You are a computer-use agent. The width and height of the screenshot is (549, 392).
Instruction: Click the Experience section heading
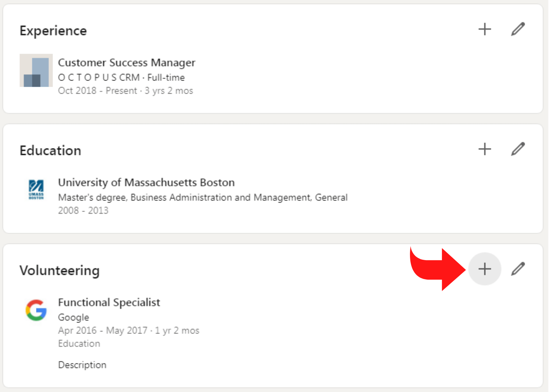[x=53, y=31]
